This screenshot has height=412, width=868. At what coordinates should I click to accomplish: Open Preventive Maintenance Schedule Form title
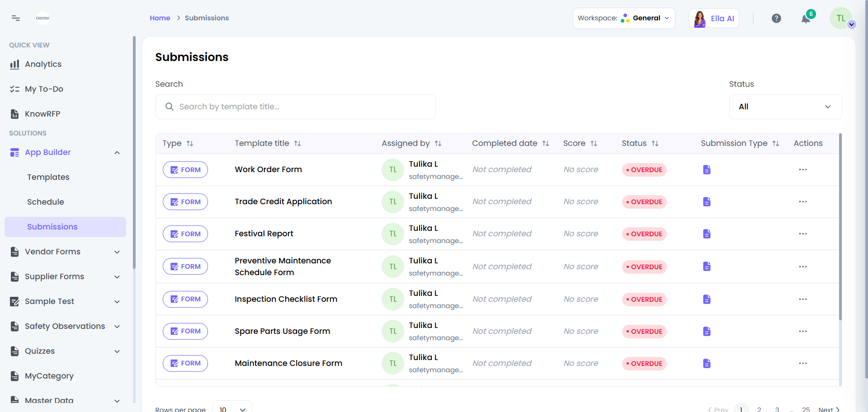click(x=283, y=267)
